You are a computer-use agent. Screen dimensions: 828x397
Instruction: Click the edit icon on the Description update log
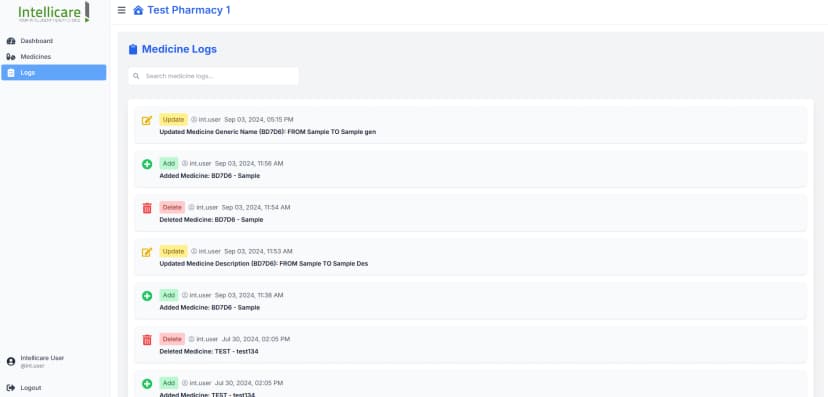tap(147, 252)
